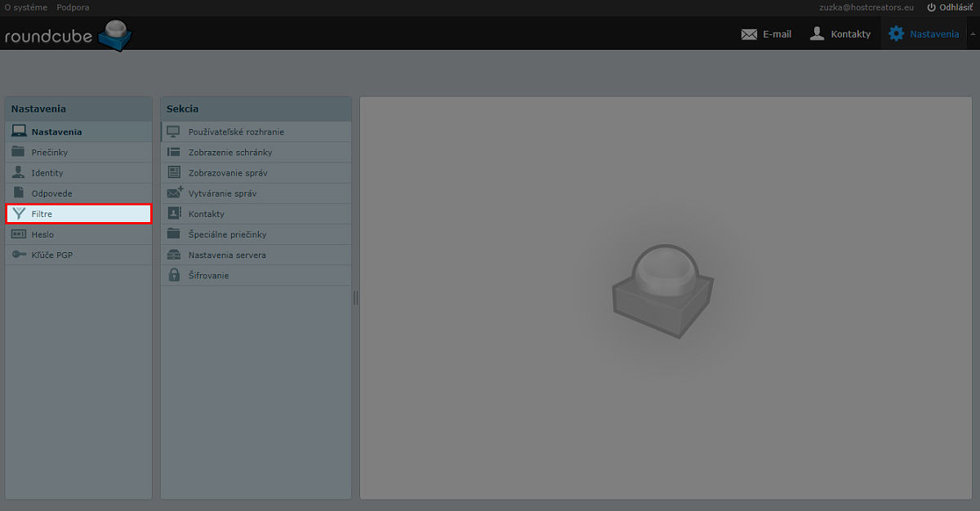Click the E-mail envelope icon
Screen dimensions: 980x511
pyautogui.click(x=749, y=34)
